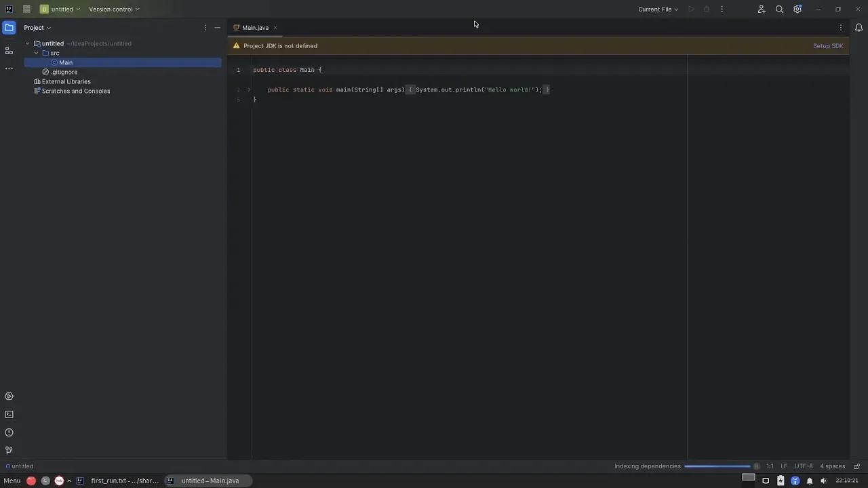Open the Current File run configuration dropdown
This screenshot has height=488, width=868.
pos(656,9)
